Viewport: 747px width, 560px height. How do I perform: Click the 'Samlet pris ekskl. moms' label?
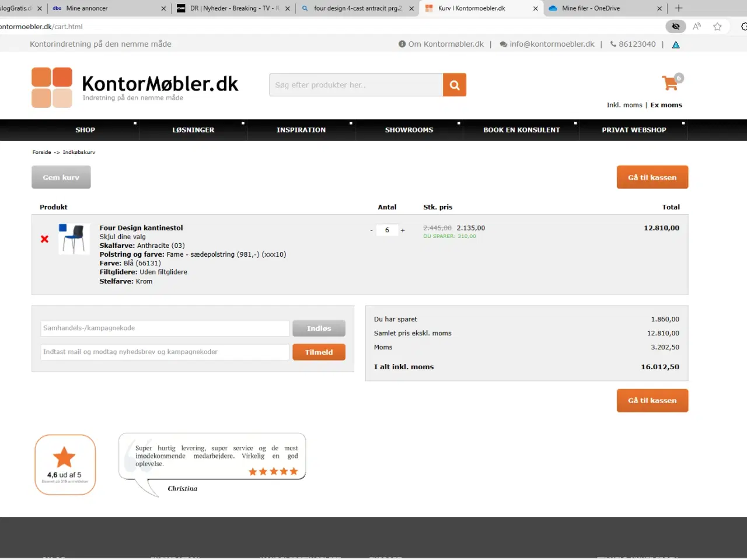413,334
